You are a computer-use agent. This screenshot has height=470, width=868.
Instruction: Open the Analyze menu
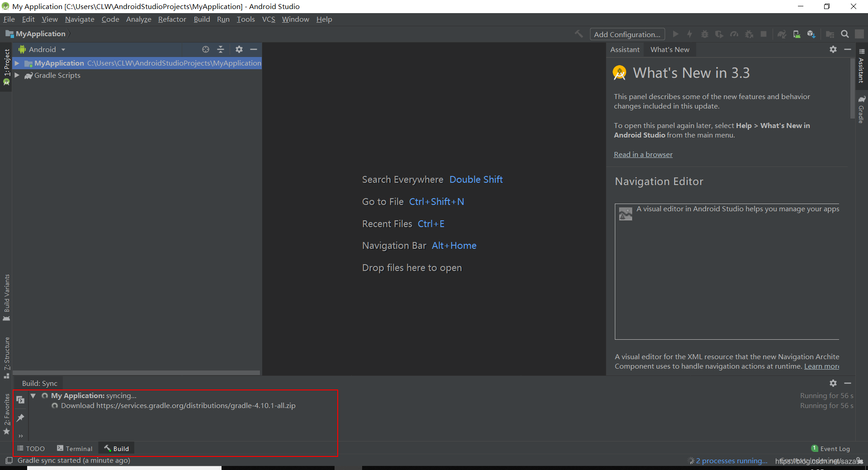(x=138, y=19)
